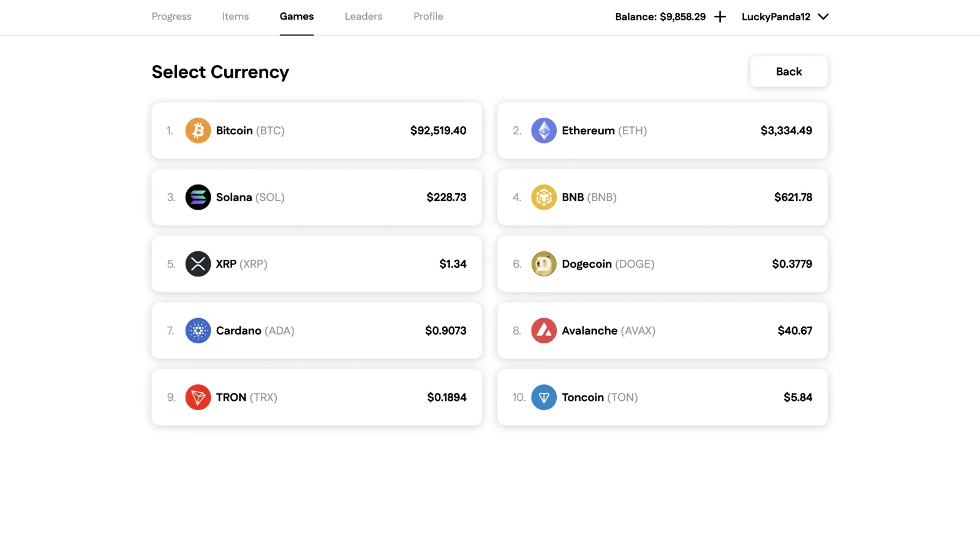Click the Cardano logo icon
Image resolution: width=980 pixels, height=537 pixels.
pyautogui.click(x=198, y=331)
